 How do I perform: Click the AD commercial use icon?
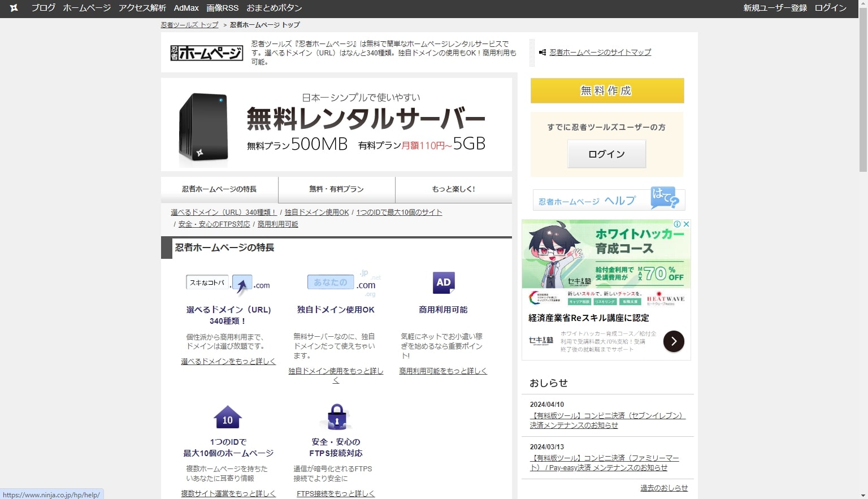click(444, 283)
